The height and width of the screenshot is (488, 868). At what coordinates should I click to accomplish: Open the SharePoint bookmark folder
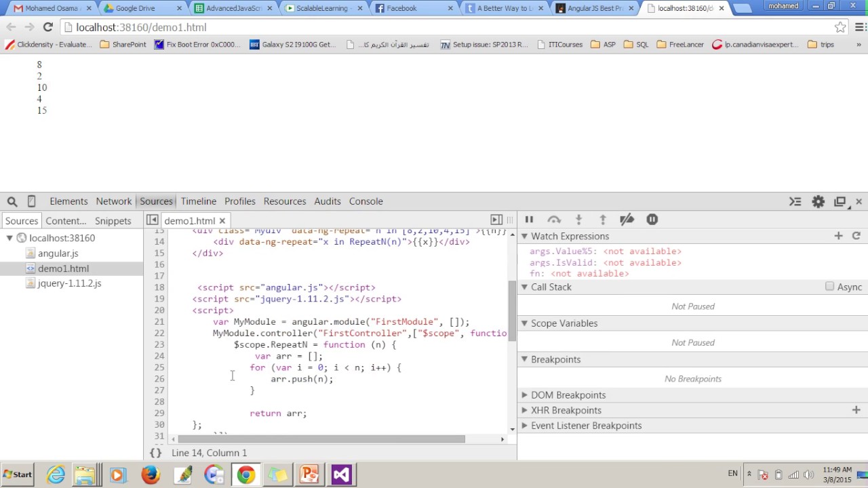click(123, 45)
